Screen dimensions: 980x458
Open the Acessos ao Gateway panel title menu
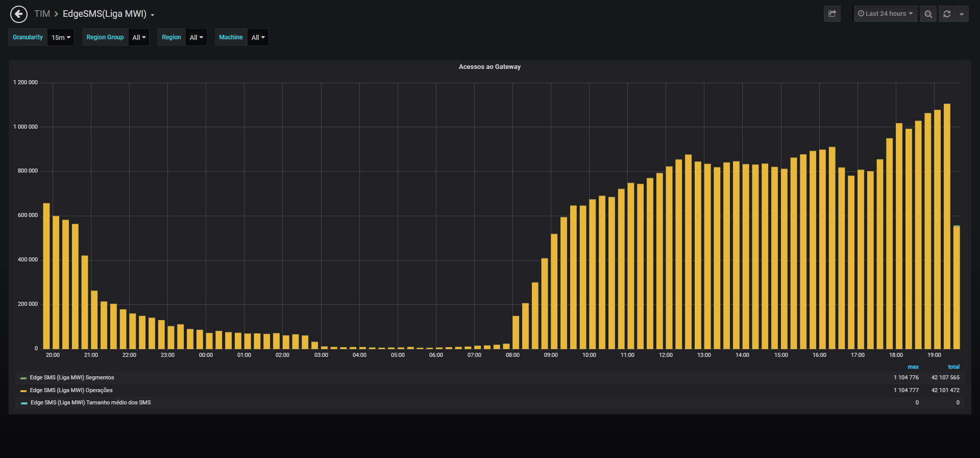[x=489, y=67]
